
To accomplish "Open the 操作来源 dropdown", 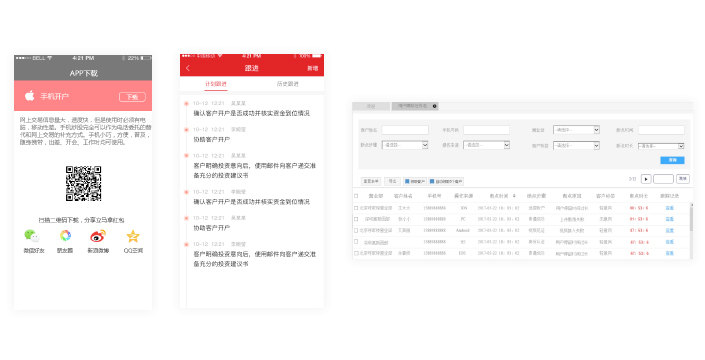I will coord(486,145).
